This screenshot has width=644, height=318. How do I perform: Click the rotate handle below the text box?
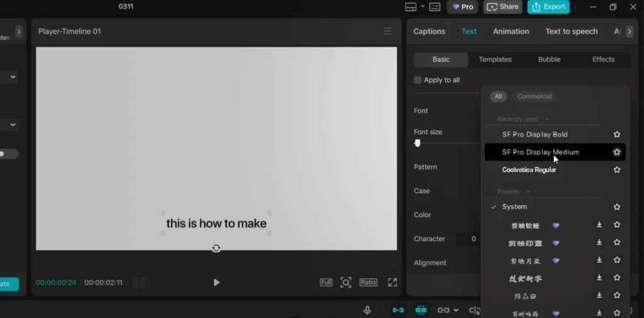coord(216,248)
